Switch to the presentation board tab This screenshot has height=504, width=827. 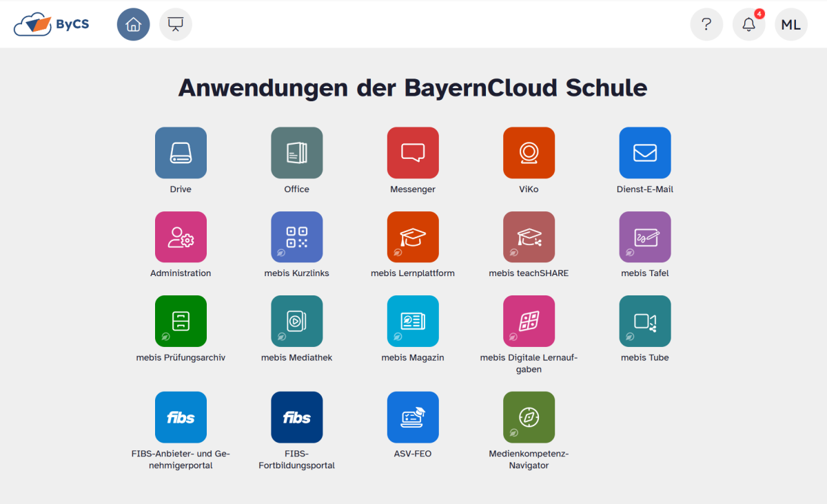(x=176, y=25)
